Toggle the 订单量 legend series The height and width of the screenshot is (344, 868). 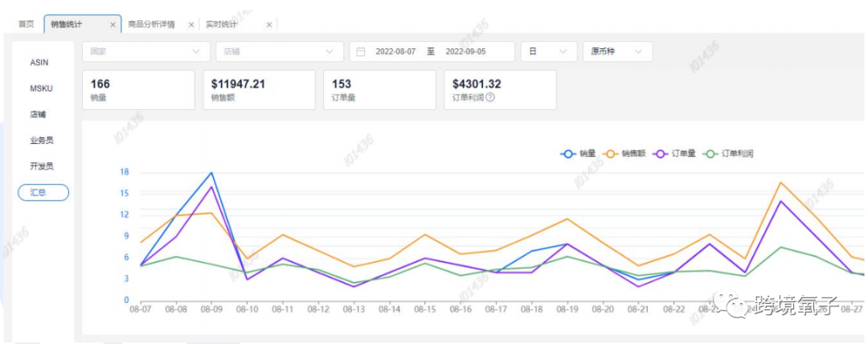tap(674, 154)
